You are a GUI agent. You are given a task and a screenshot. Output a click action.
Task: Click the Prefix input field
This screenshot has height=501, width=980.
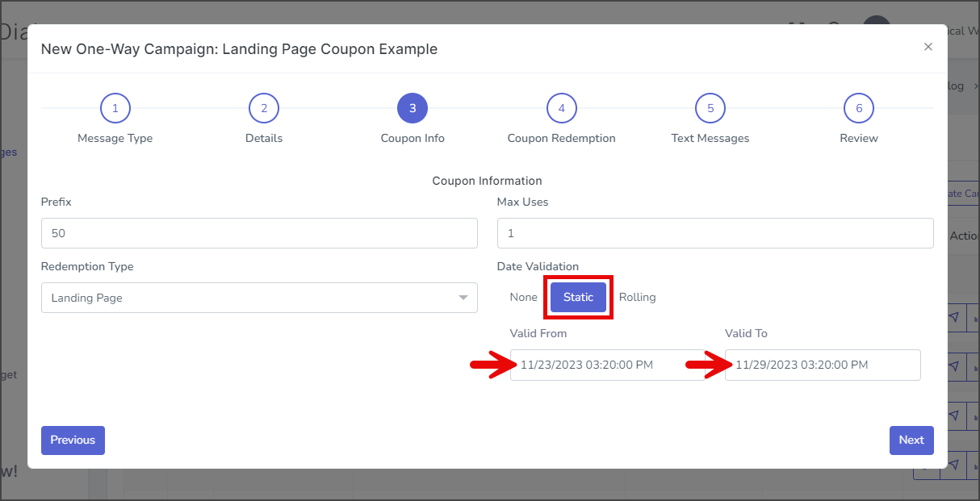coord(259,233)
